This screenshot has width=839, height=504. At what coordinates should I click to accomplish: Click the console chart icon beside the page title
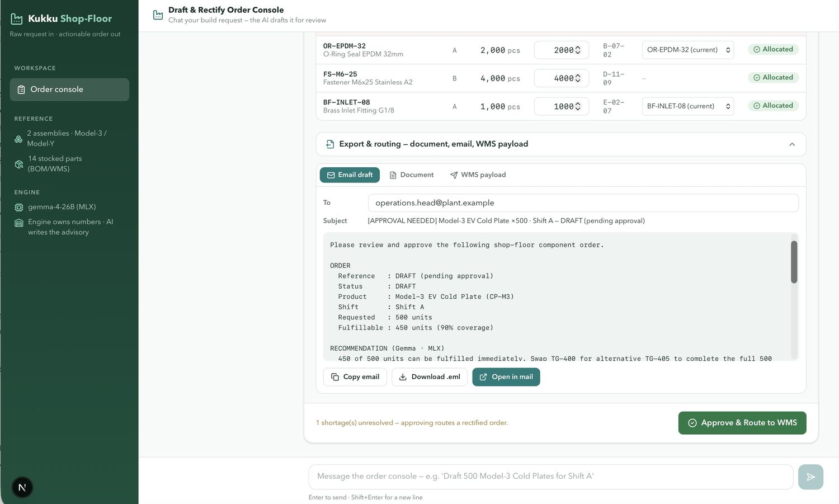coord(158,15)
